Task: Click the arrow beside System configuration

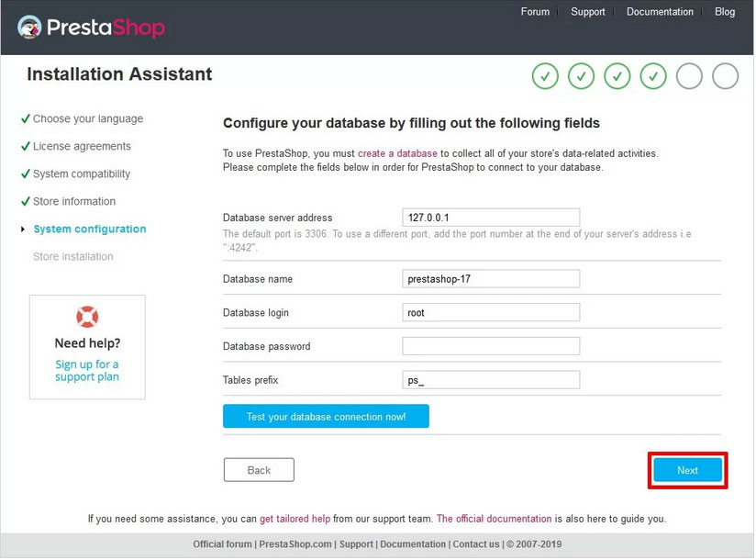Action: coord(23,230)
